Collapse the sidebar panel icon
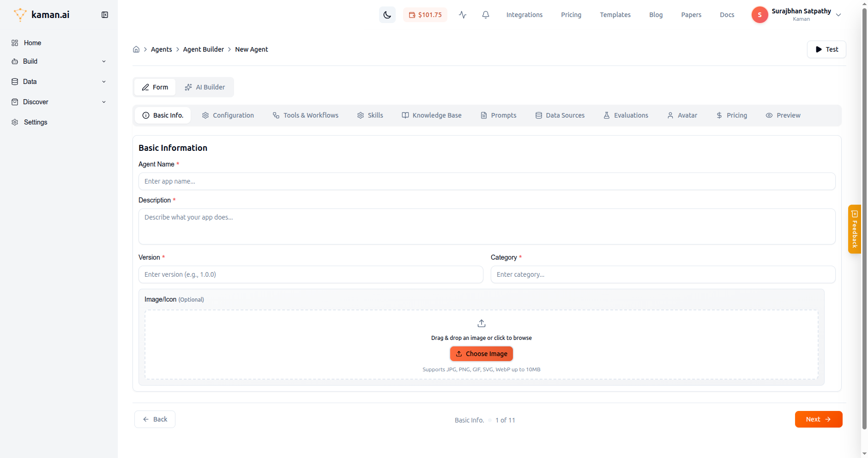 pyautogui.click(x=105, y=15)
